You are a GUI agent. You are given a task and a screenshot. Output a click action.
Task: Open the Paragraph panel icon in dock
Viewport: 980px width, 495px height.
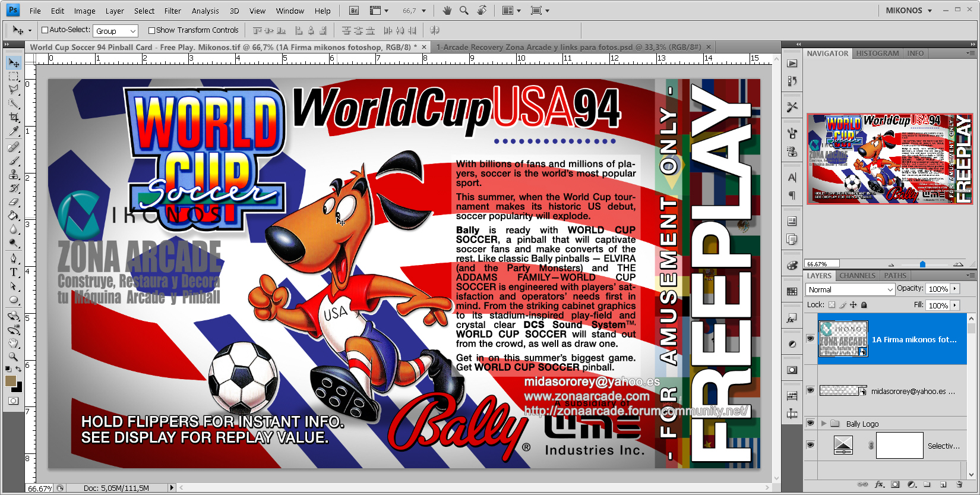792,195
